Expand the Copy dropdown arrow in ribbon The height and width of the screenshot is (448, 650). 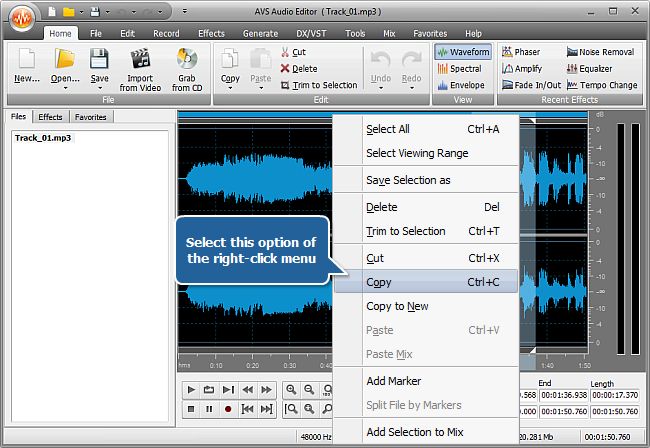(x=230, y=88)
